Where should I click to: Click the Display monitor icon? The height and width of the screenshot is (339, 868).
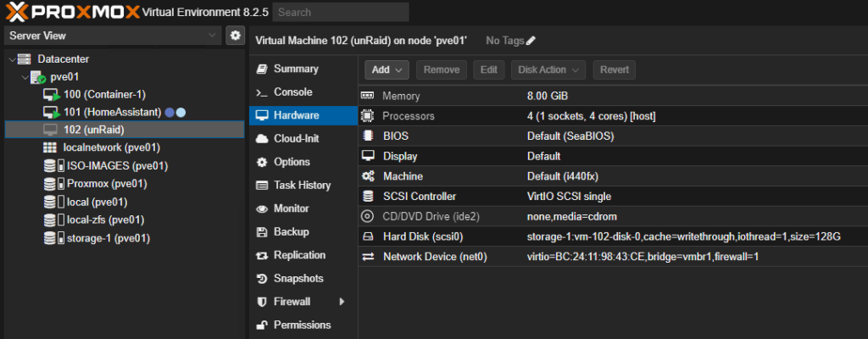click(368, 156)
